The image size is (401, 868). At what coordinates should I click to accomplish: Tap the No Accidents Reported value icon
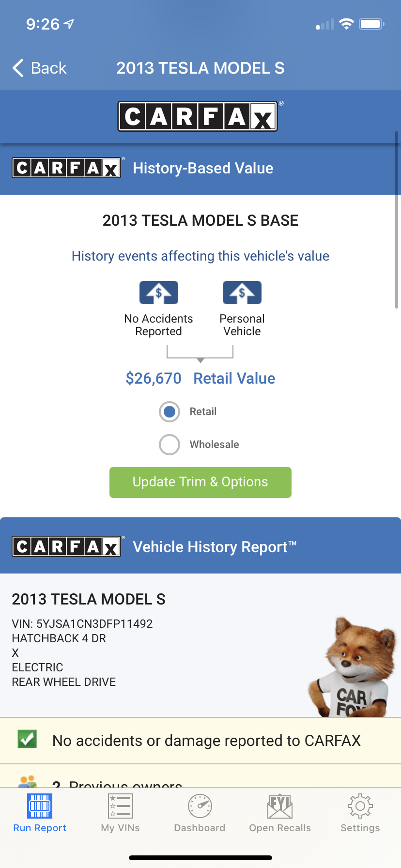coord(159,293)
